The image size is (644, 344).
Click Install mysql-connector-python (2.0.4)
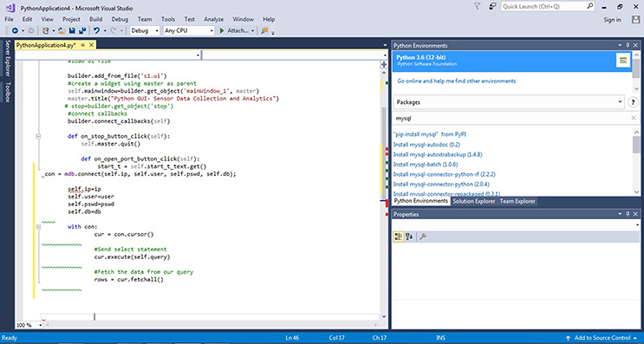[441, 185]
